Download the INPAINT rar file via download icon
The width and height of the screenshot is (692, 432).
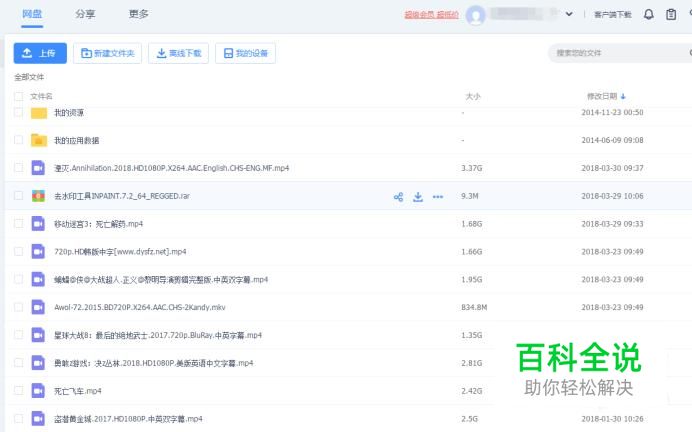418,197
